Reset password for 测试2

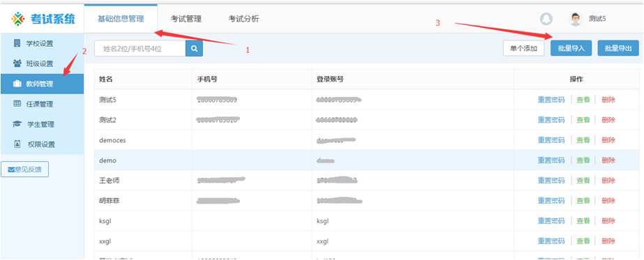551,120
